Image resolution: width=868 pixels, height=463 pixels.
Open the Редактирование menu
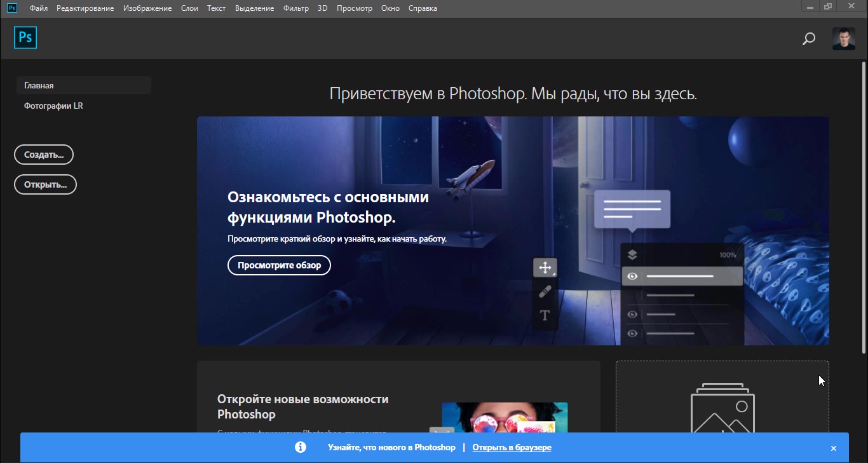85,8
